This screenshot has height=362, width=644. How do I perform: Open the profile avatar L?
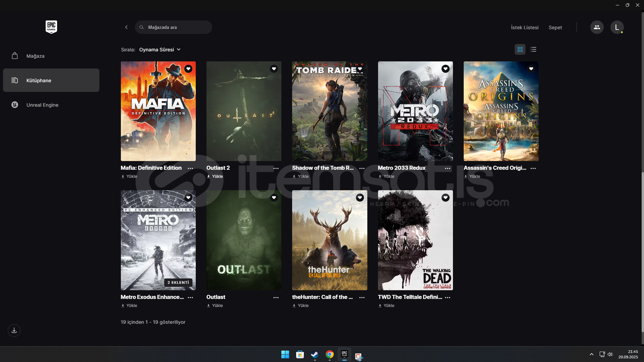tap(617, 27)
